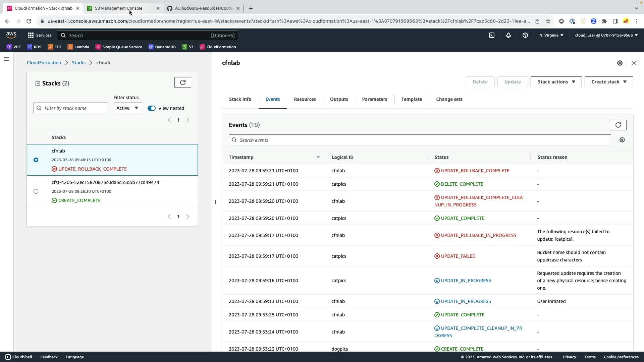The image size is (644, 362).
Task: Open the AWS support help icon
Action: (525, 35)
